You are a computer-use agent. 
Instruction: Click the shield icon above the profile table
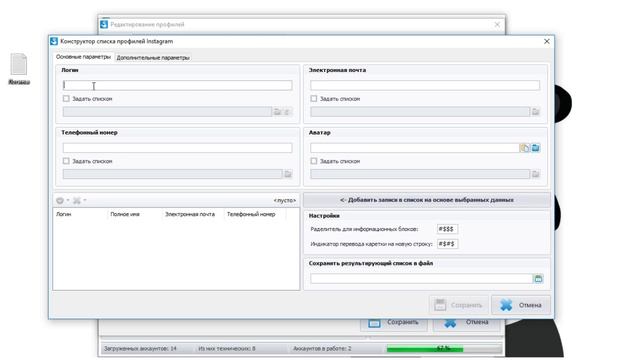(x=60, y=200)
